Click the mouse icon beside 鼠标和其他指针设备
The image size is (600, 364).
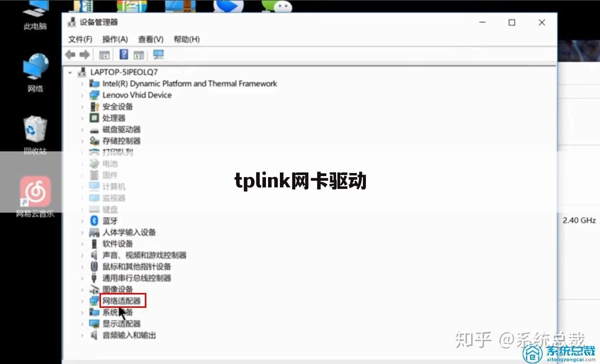pyautogui.click(x=94, y=266)
